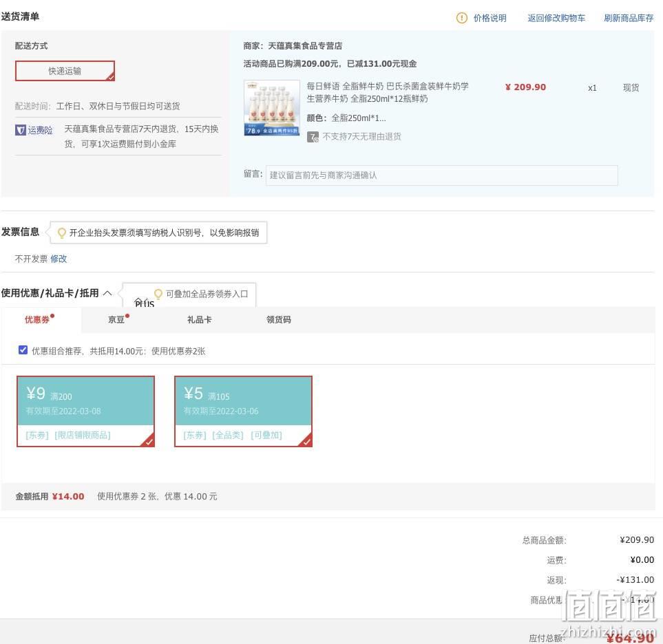Switch to the 优惠券 tab
Viewport: 663px width, 644px height.
click(37, 319)
